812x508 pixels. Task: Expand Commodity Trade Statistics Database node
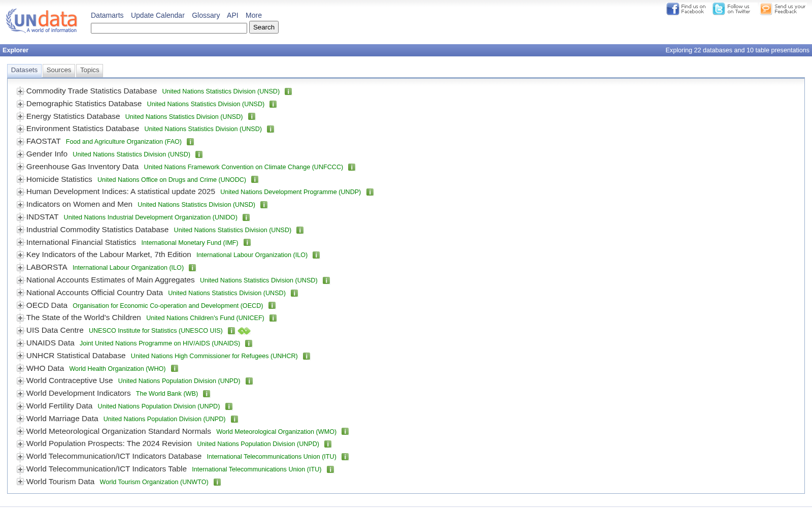point(20,91)
